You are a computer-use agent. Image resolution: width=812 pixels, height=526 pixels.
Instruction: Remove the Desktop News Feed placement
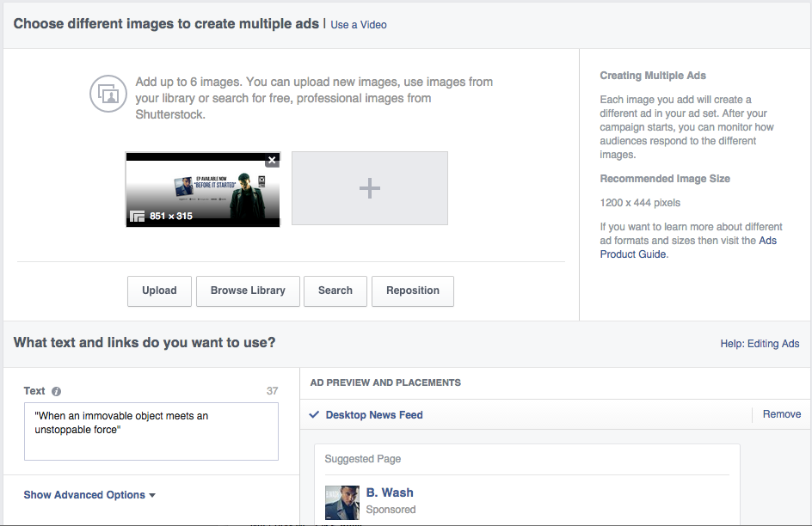(781, 414)
